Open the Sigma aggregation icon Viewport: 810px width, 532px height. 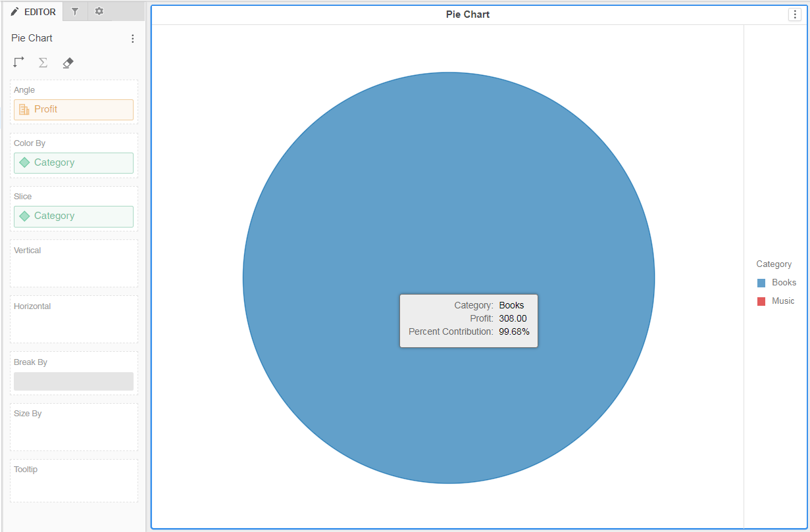(43, 62)
